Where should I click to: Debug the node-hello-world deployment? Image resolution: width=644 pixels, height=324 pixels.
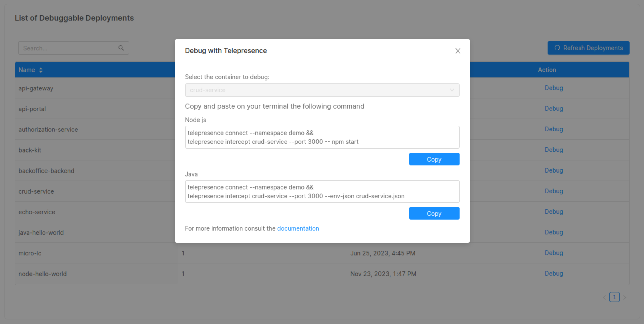pos(554,274)
